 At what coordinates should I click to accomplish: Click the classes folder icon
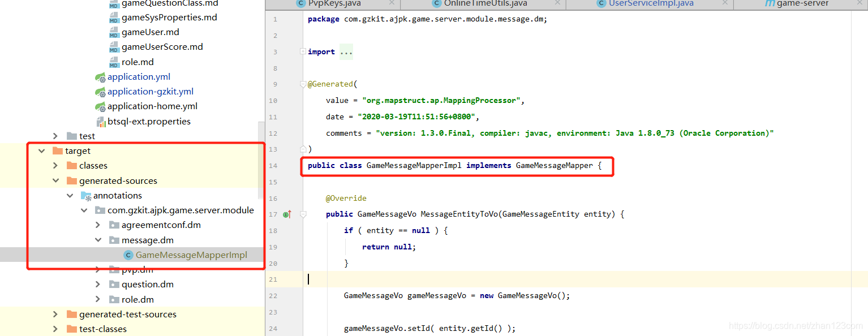pyautogui.click(x=71, y=166)
